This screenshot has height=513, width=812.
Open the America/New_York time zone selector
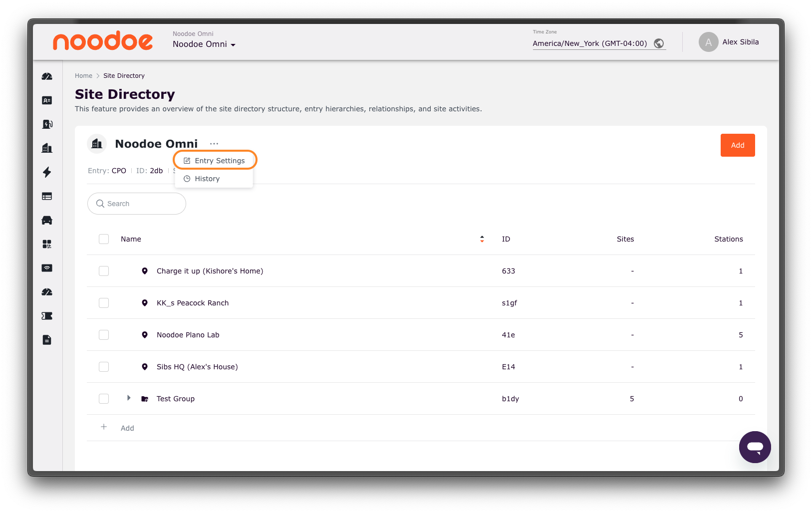[x=599, y=43]
